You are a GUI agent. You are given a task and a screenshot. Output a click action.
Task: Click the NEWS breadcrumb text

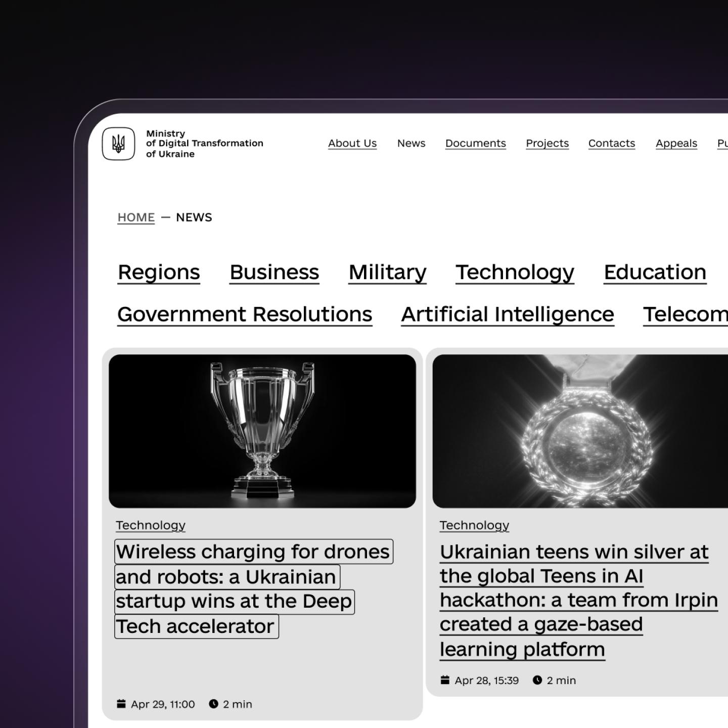(x=194, y=217)
